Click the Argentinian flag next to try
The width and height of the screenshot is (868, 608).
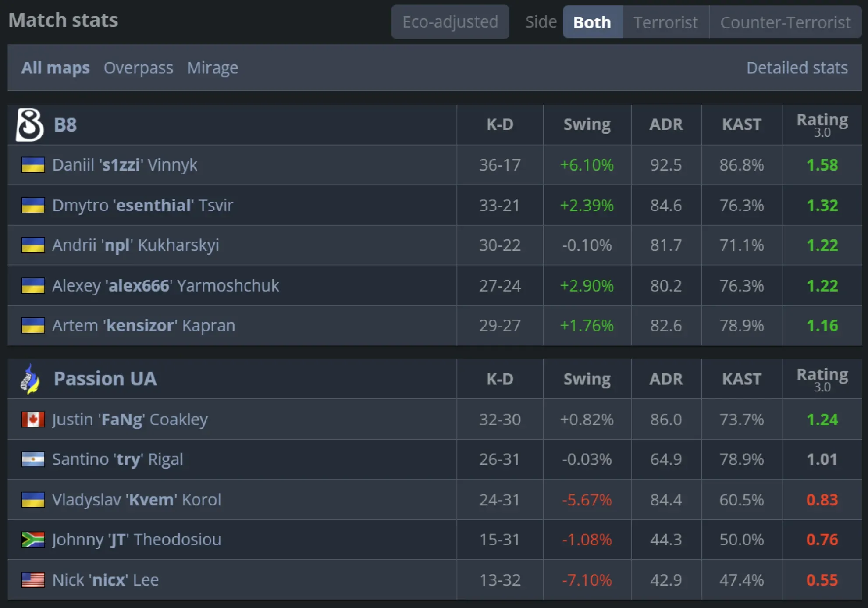[x=33, y=459]
